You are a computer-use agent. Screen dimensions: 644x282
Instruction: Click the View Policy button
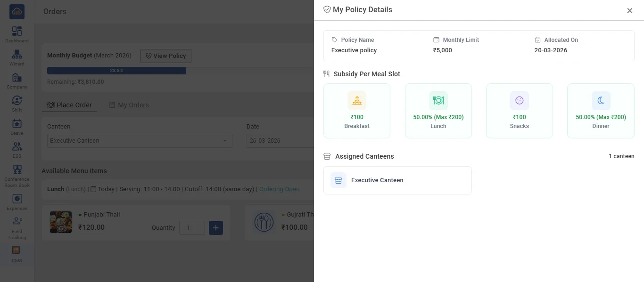pos(166,56)
